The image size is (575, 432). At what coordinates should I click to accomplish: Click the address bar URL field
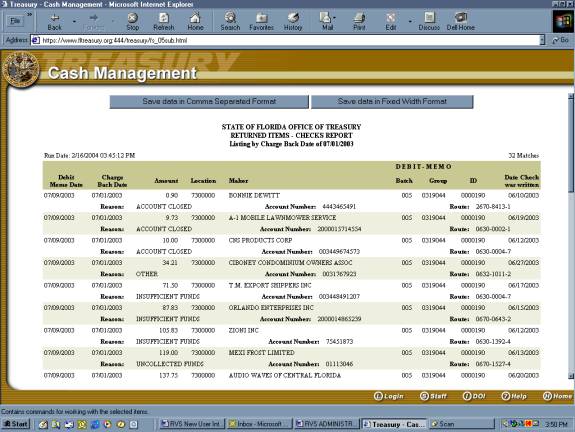coord(285,40)
